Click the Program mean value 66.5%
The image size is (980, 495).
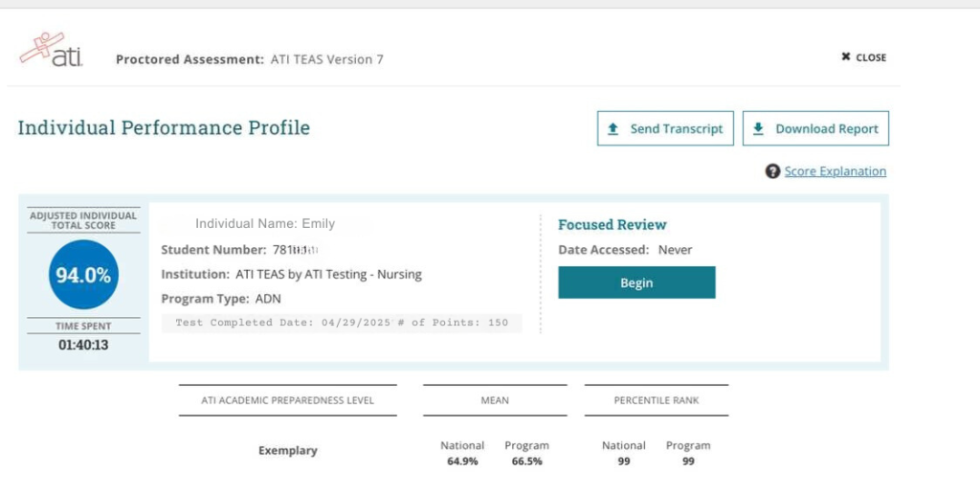pyautogui.click(x=527, y=461)
